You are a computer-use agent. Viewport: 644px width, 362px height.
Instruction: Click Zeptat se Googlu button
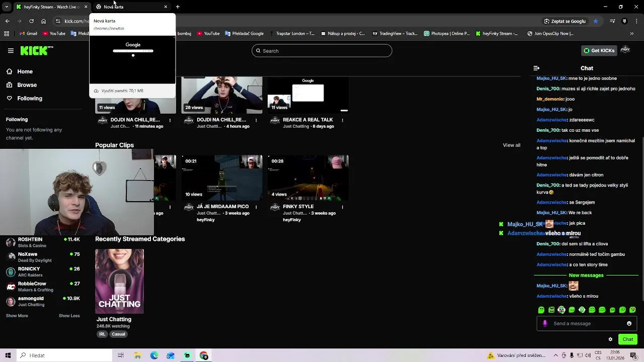[x=565, y=21]
